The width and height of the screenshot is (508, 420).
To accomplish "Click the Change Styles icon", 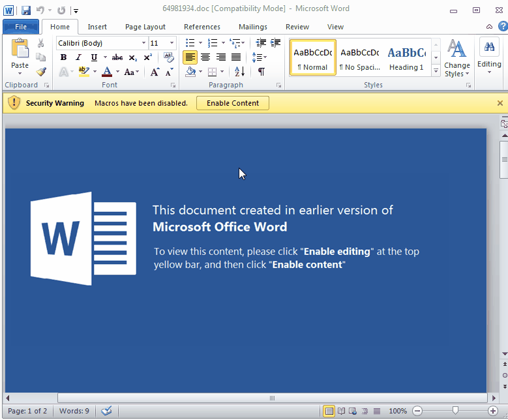I will pyautogui.click(x=457, y=49).
